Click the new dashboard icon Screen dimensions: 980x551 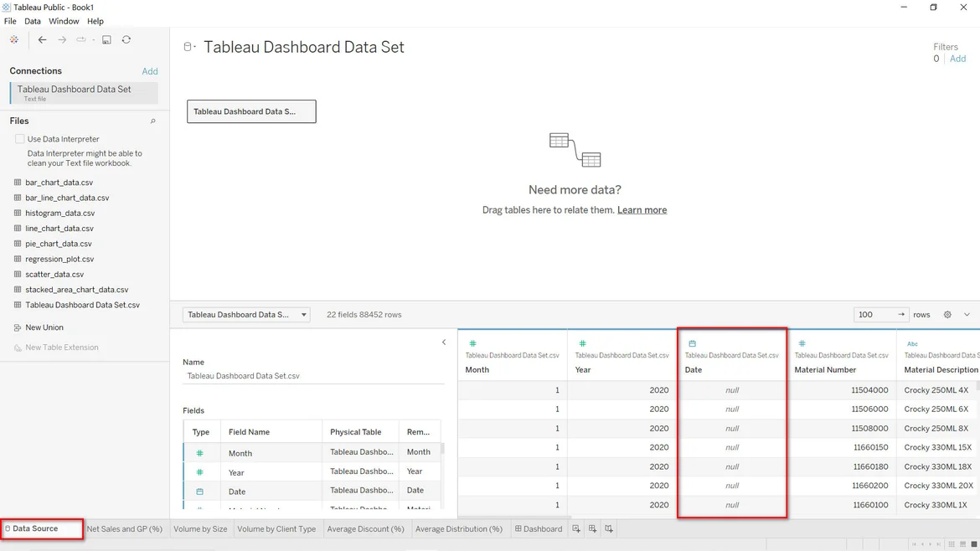pyautogui.click(x=592, y=529)
